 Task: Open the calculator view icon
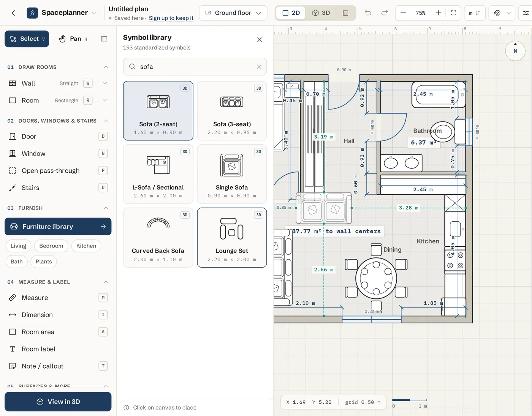(x=345, y=13)
